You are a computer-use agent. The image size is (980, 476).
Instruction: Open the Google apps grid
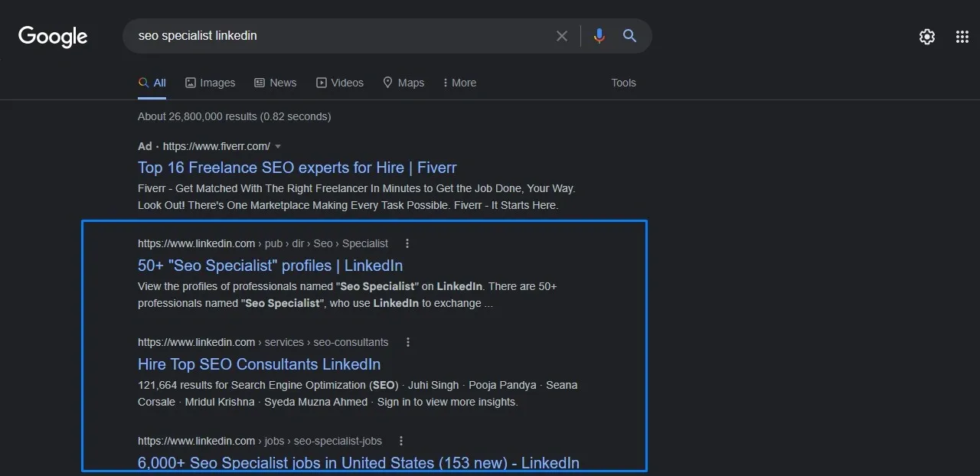pos(962,37)
